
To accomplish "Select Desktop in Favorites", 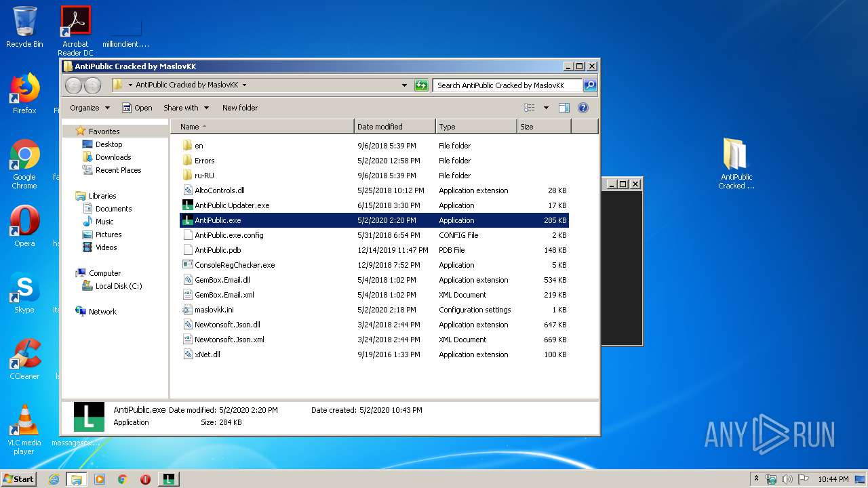I will [102, 144].
